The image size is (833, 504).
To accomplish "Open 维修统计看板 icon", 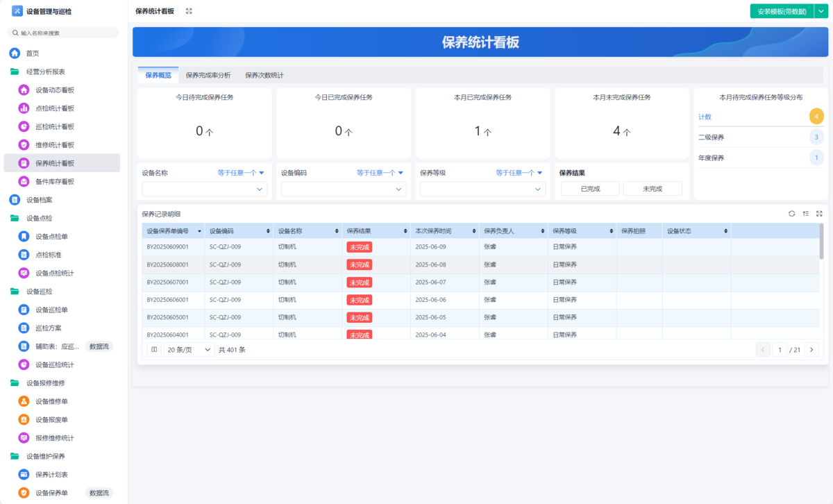I will (24, 145).
